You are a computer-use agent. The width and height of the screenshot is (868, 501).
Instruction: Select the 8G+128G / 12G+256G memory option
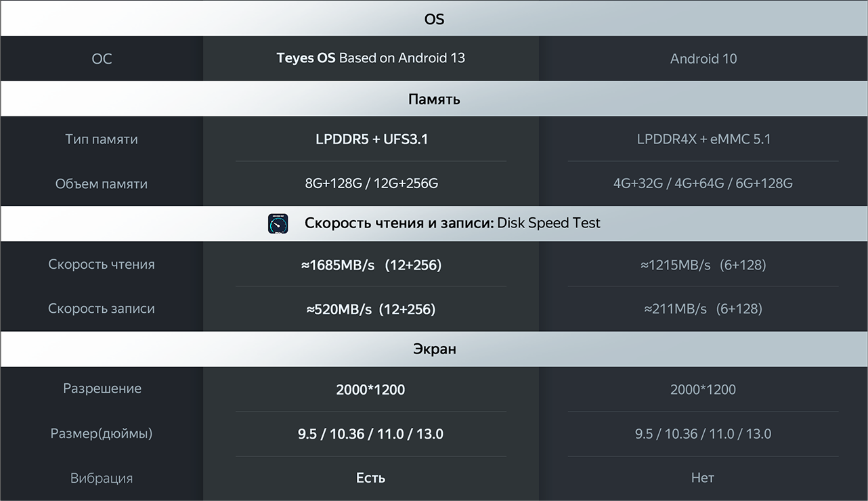pyautogui.click(x=371, y=183)
